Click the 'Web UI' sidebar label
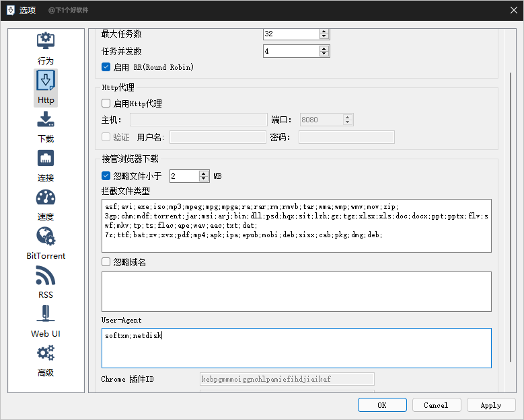 click(x=46, y=333)
